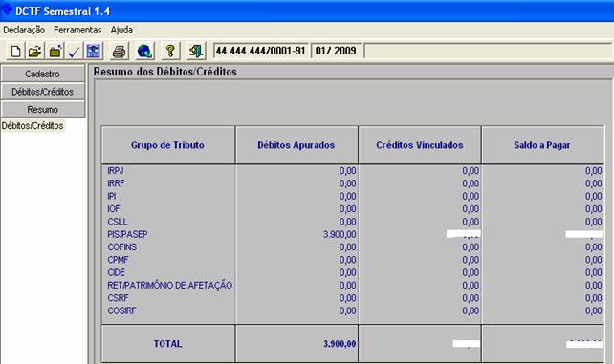Image resolution: width=614 pixels, height=364 pixels.
Task: Select the CPMF row label
Action: coord(118,260)
